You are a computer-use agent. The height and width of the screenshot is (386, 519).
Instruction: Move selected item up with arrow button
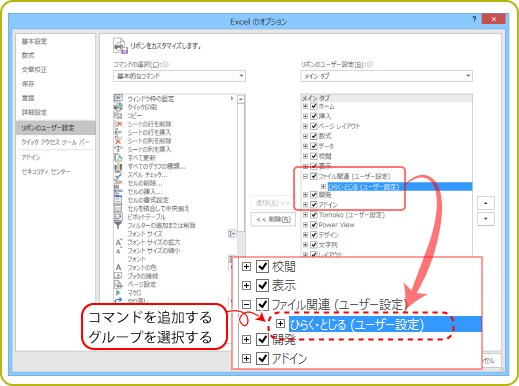tap(486, 203)
